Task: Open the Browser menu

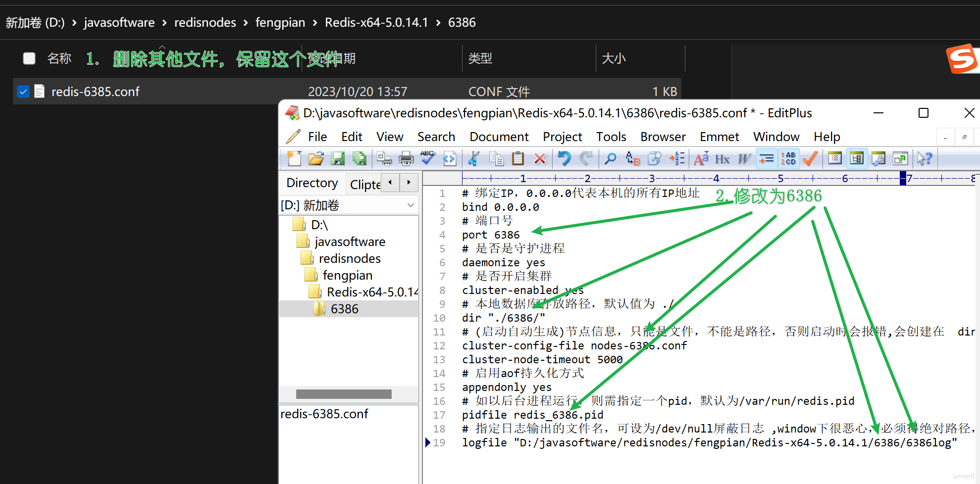Action: (x=663, y=137)
